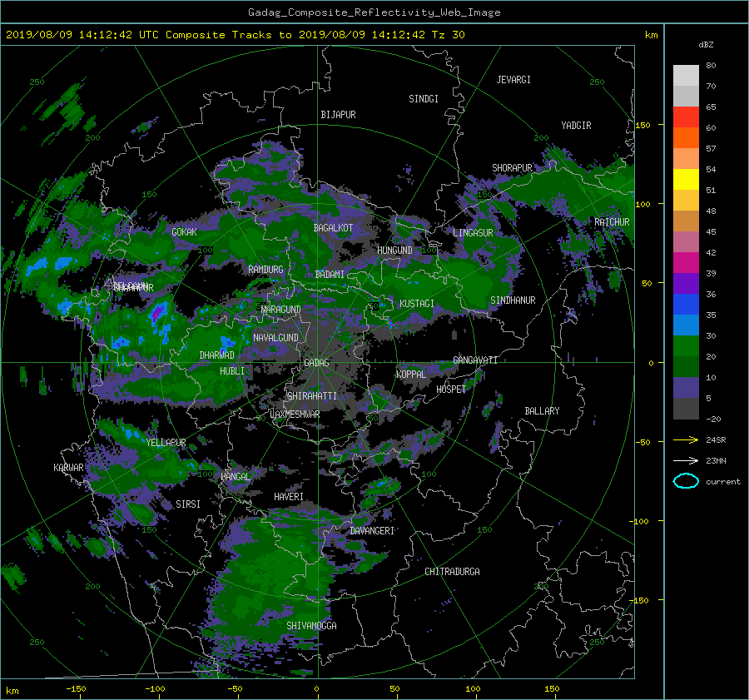Click the KARWAR city label
The width and height of the screenshot is (749, 700).
coord(68,468)
